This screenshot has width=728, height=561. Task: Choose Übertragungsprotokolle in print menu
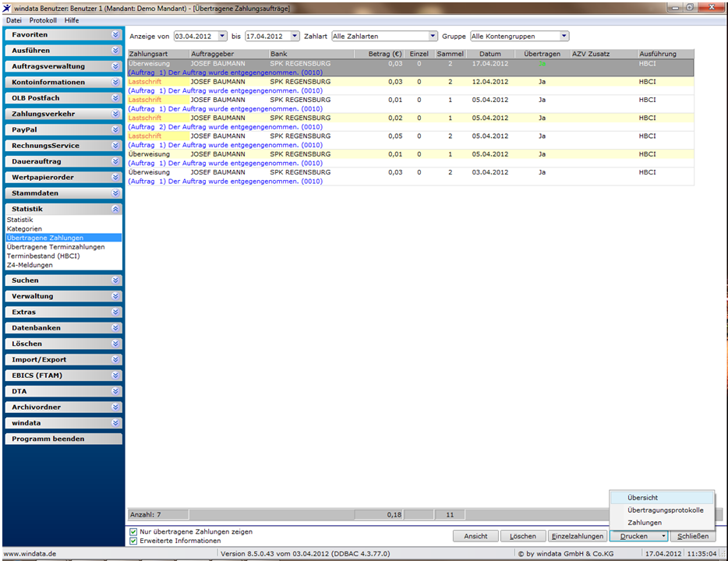click(662, 510)
